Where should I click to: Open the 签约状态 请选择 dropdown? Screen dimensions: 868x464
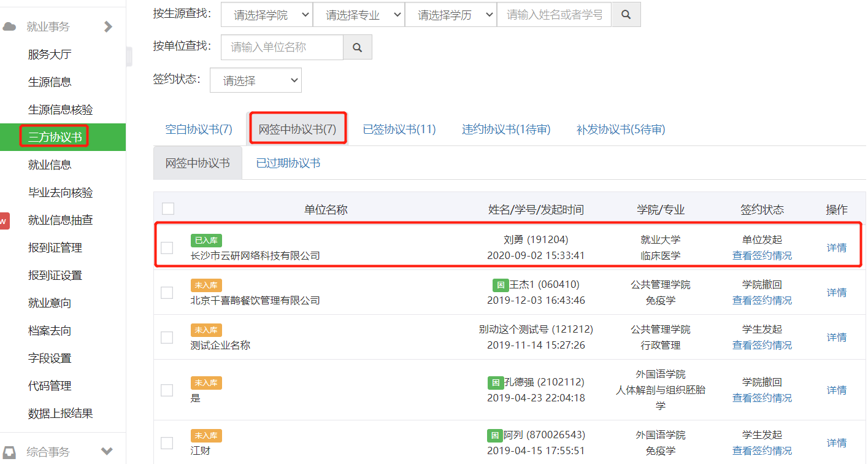coord(255,80)
